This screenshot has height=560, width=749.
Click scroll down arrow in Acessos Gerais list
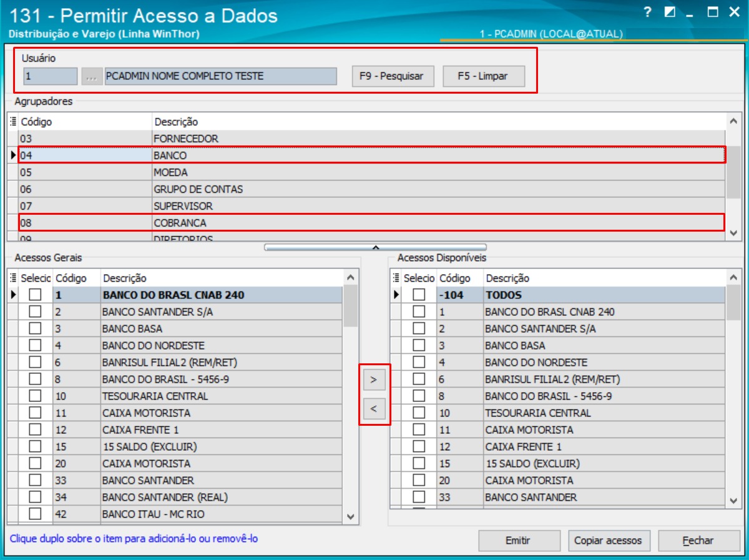[x=350, y=517]
